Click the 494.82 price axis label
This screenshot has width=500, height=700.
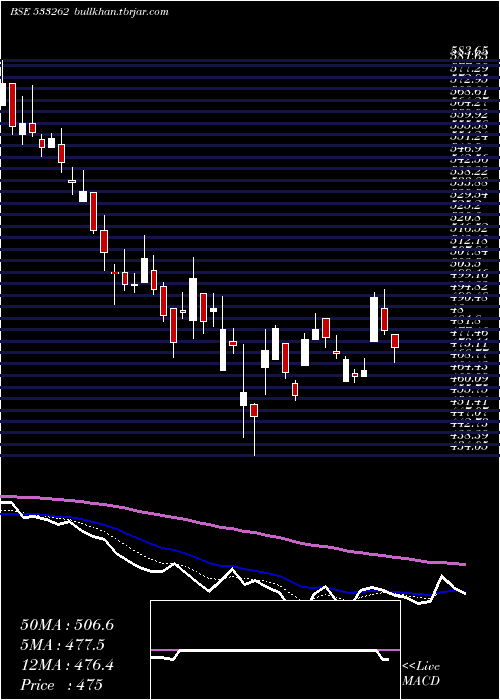tap(469, 288)
